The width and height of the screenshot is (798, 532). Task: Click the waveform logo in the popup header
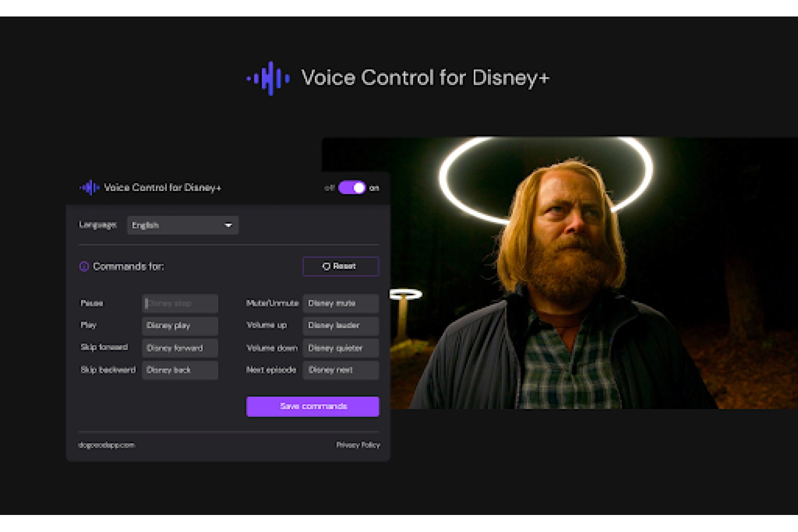(x=89, y=187)
